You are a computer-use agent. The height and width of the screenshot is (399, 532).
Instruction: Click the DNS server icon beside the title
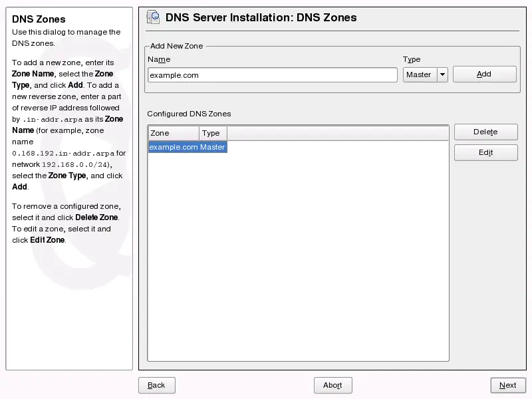tap(153, 18)
